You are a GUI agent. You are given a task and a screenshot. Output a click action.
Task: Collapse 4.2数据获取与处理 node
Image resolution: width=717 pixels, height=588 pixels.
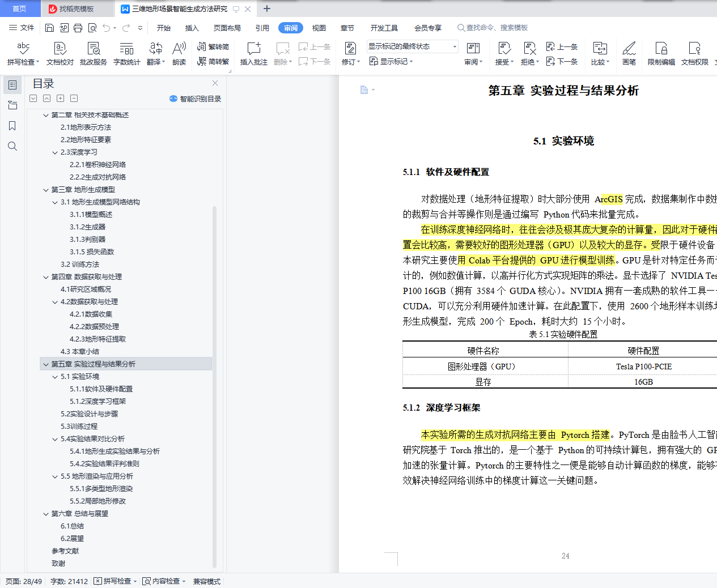56,302
